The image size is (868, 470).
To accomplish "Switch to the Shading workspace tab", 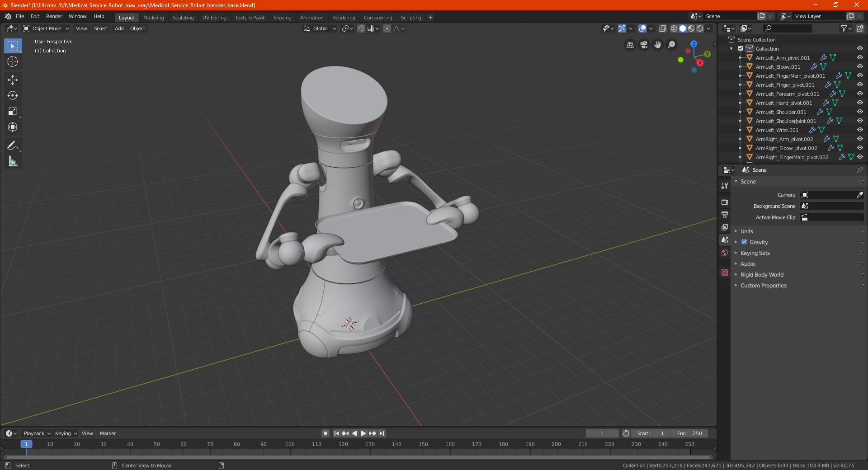I will pos(282,18).
